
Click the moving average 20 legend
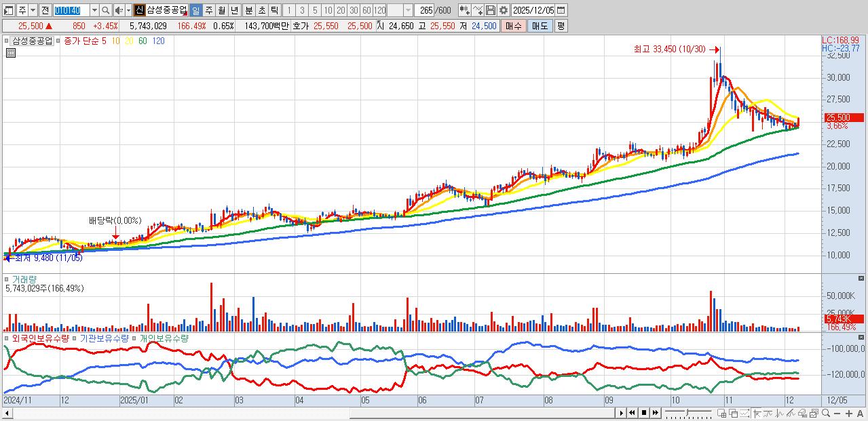click(x=129, y=41)
